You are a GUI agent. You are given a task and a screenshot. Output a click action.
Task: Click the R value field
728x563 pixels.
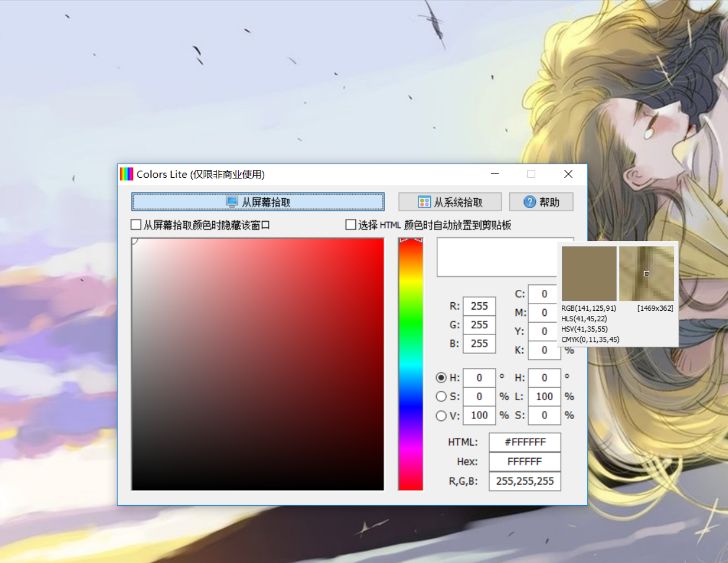tap(479, 306)
